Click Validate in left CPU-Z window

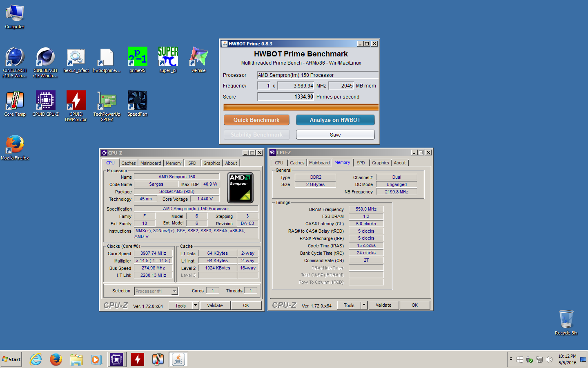tap(215, 305)
